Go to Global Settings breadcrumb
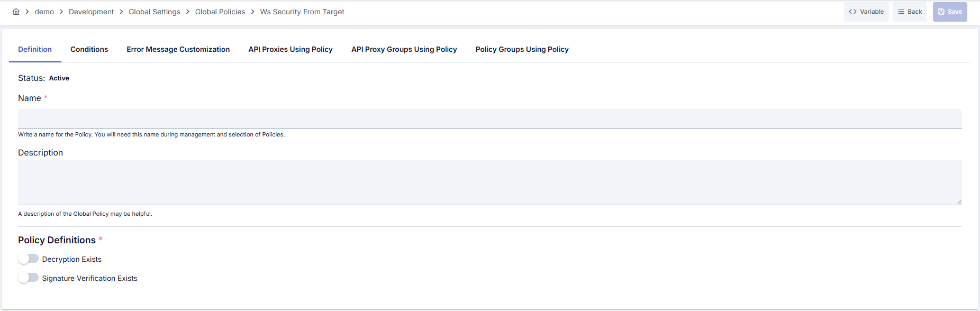980x311 pixels. tap(155, 12)
